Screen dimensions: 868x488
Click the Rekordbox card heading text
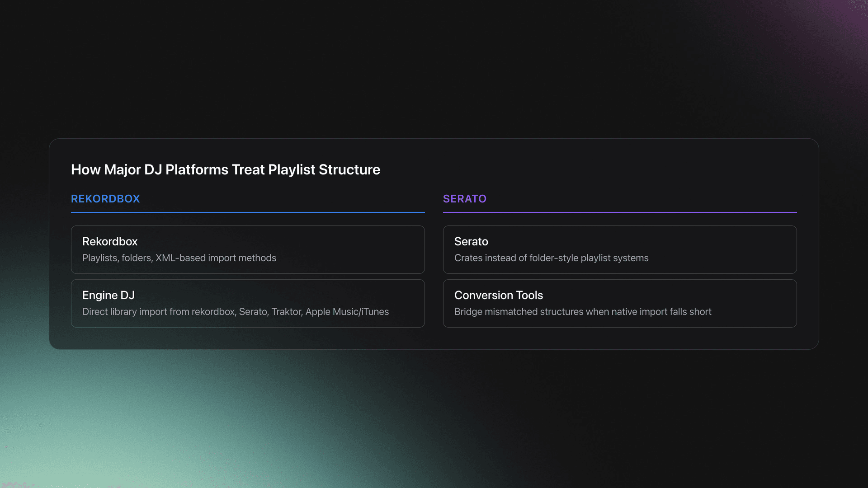110,241
